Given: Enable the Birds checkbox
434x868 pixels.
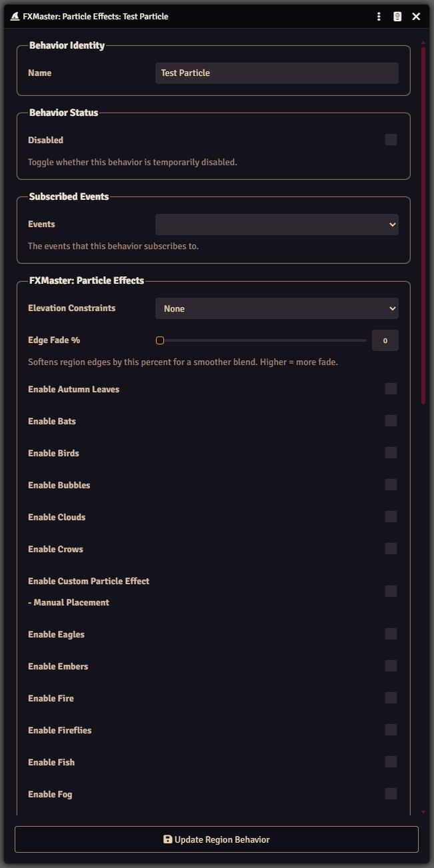Looking at the screenshot, I should pos(391,453).
